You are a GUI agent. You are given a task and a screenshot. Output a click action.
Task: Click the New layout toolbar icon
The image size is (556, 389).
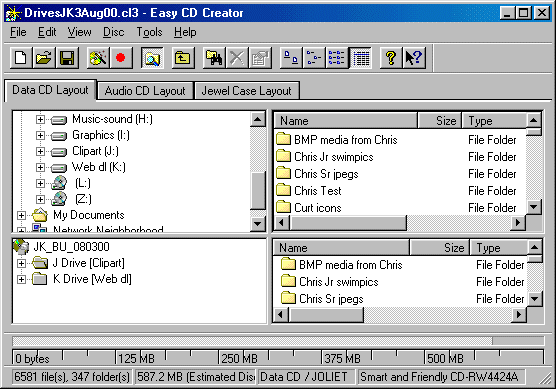tap(21, 58)
